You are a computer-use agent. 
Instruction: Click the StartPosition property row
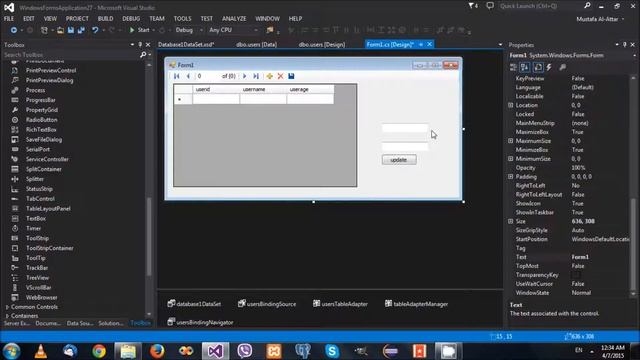pos(569,239)
